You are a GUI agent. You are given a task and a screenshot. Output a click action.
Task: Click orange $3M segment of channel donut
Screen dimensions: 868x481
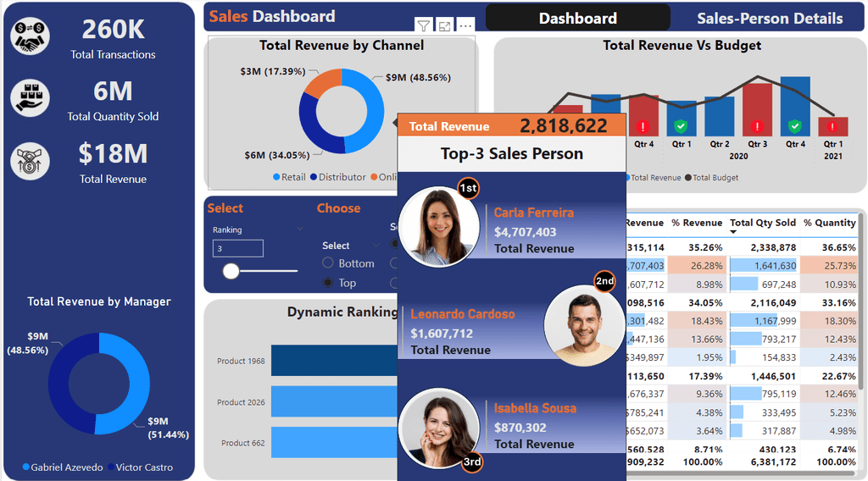[x=325, y=81]
